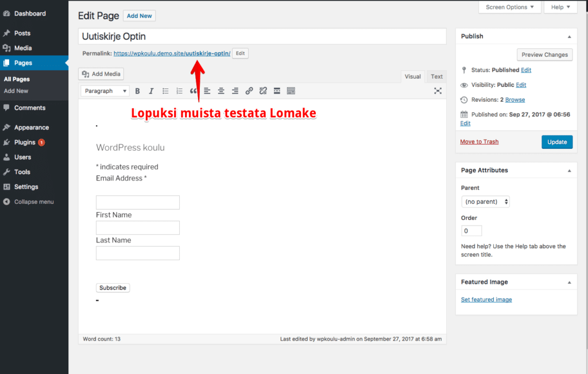
Task: Select All Pages submenu item
Action: point(17,79)
